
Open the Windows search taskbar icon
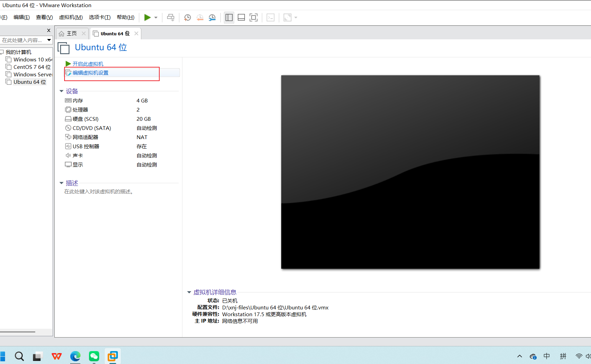pyautogui.click(x=19, y=356)
